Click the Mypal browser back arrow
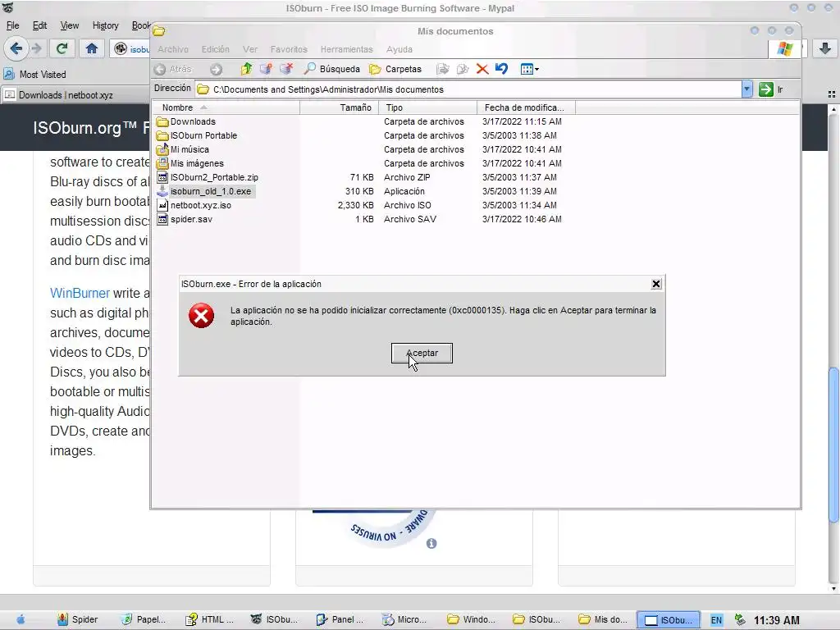 tap(16, 48)
